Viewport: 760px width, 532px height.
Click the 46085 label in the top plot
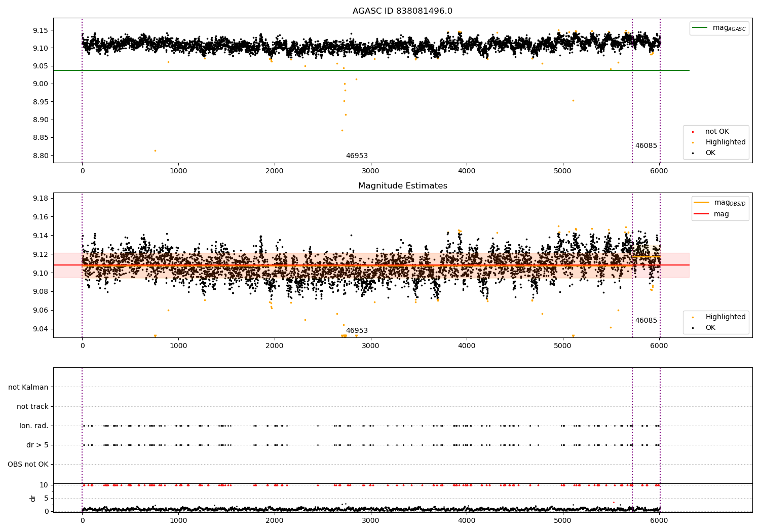click(x=646, y=146)
